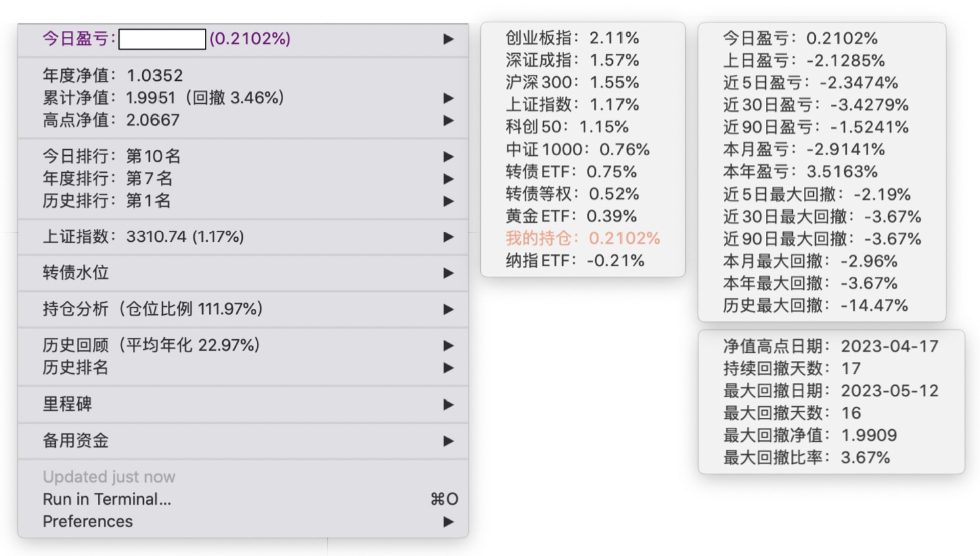Viewport: 980px width, 556px height.
Task: Open the 历史排行 submenu arrow
Action: pyautogui.click(x=449, y=201)
